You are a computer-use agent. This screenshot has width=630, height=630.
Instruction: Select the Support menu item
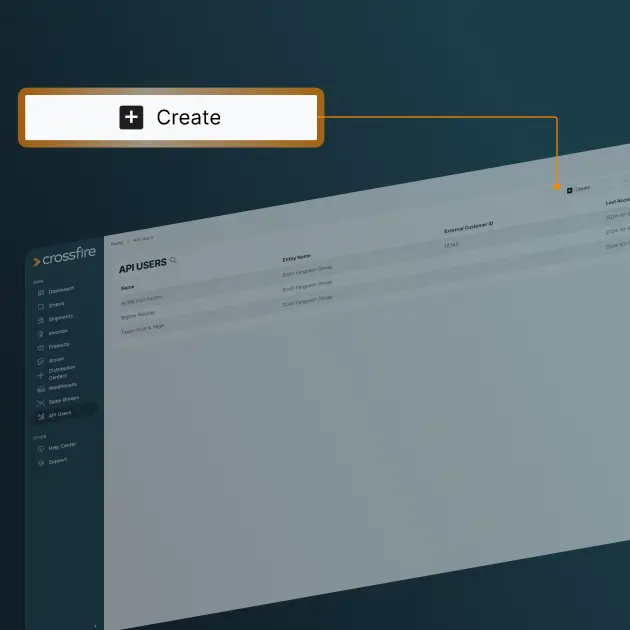point(58,461)
